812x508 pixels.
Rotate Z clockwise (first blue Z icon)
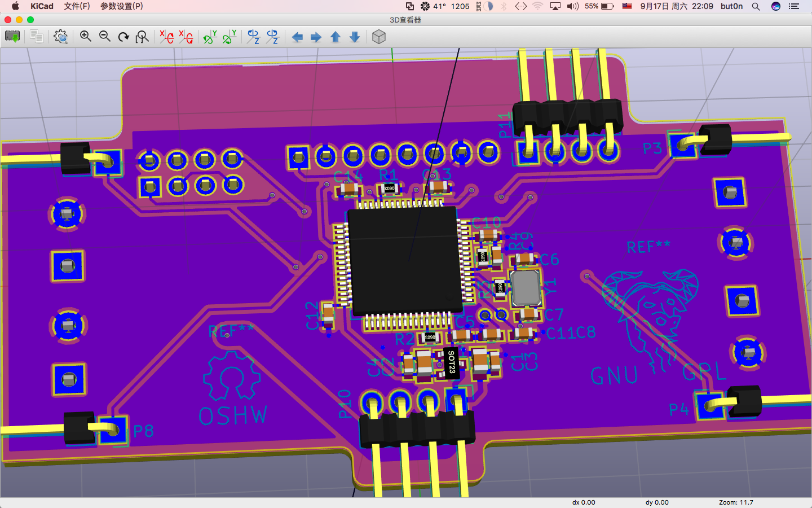tap(253, 37)
